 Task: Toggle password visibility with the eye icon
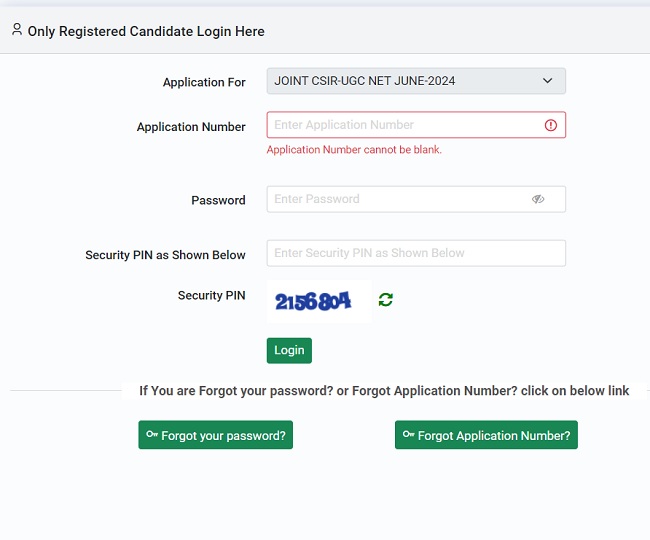538,199
